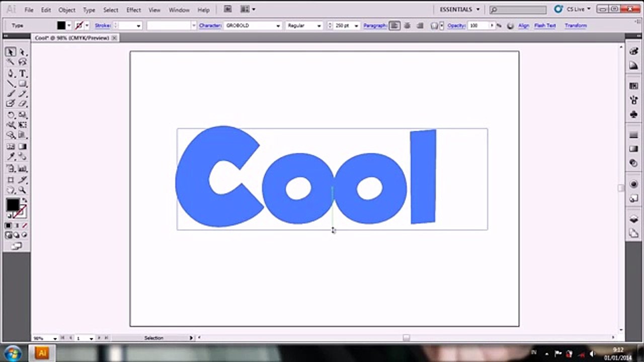Select the Paintbrush tool
Screen dimensions: 644x362
tap(11, 94)
